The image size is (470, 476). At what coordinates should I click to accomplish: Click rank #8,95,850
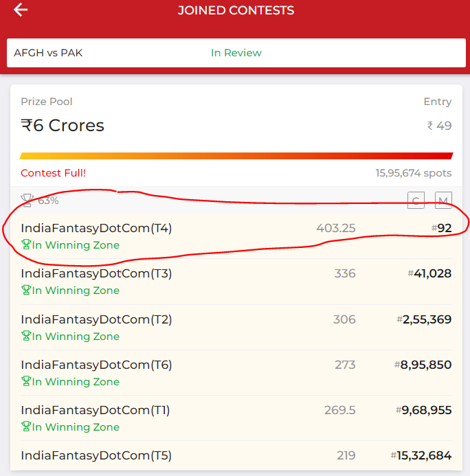[x=423, y=365]
